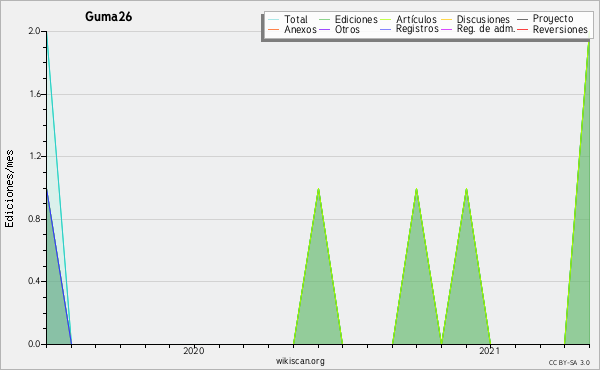Click the Discusiones legend label
The image size is (600, 370).
(483, 19)
